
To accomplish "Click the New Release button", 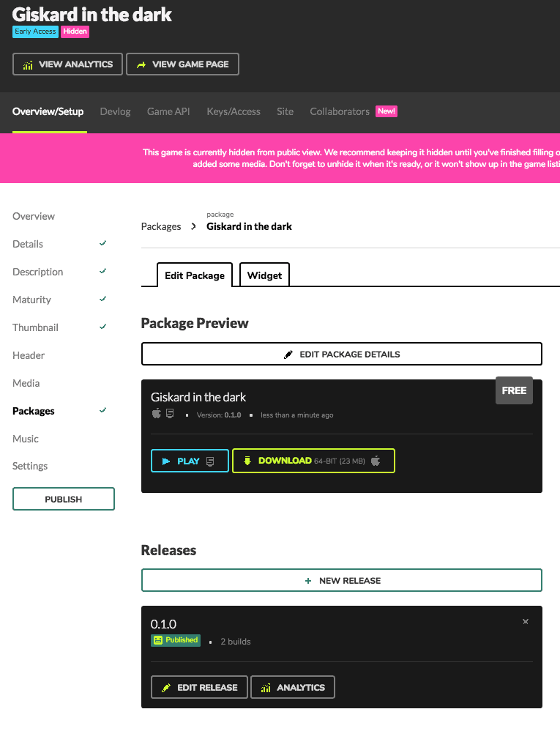I will pyautogui.click(x=342, y=580).
